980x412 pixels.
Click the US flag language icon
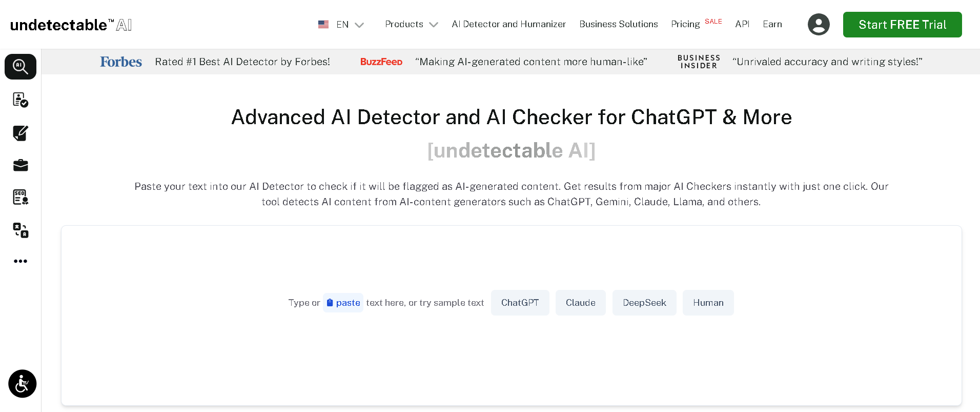323,24
